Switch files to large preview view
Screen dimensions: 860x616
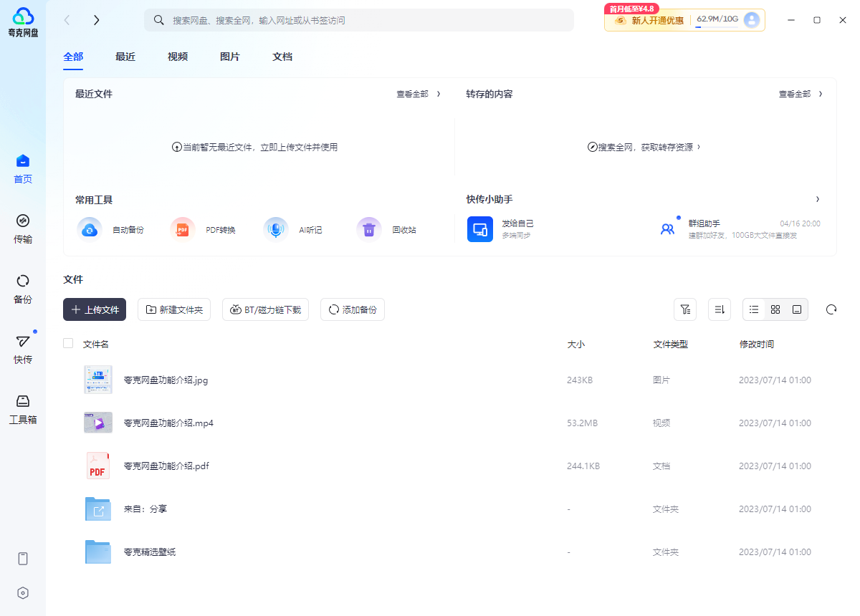[x=797, y=309]
